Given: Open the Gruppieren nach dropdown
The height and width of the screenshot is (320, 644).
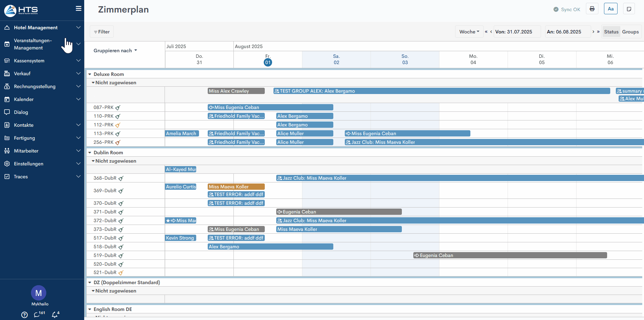Looking at the screenshot, I should click(x=115, y=50).
